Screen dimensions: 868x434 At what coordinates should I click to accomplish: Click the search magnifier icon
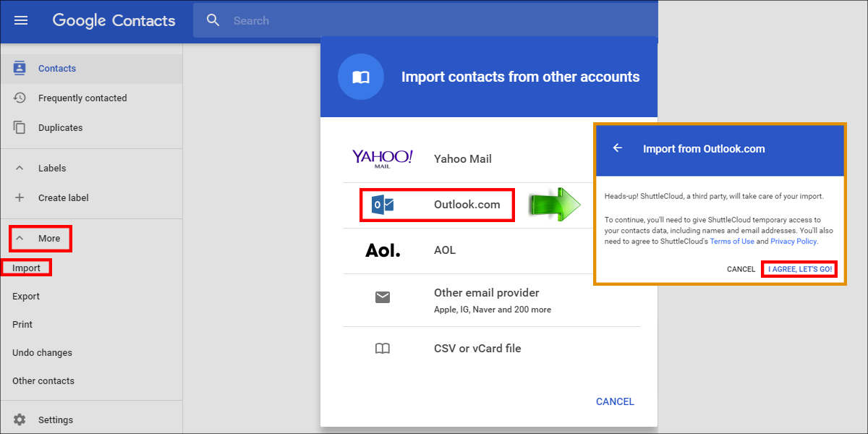click(213, 20)
